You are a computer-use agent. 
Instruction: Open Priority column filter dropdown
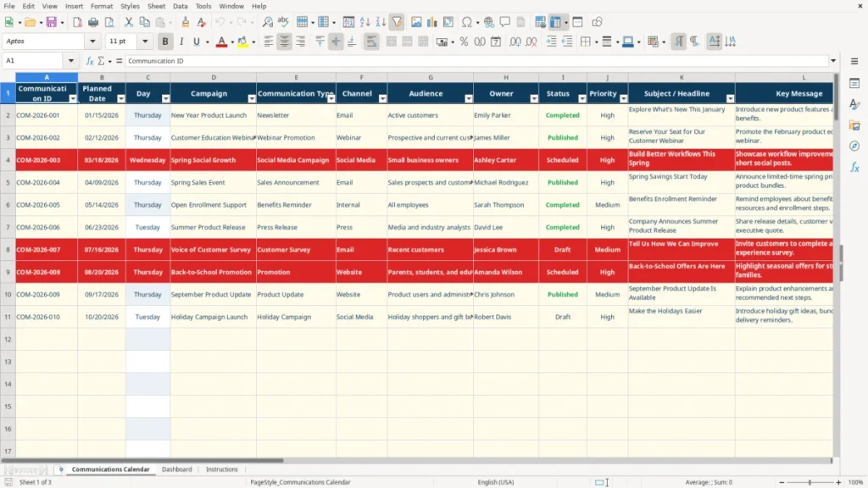(x=623, y=98)
